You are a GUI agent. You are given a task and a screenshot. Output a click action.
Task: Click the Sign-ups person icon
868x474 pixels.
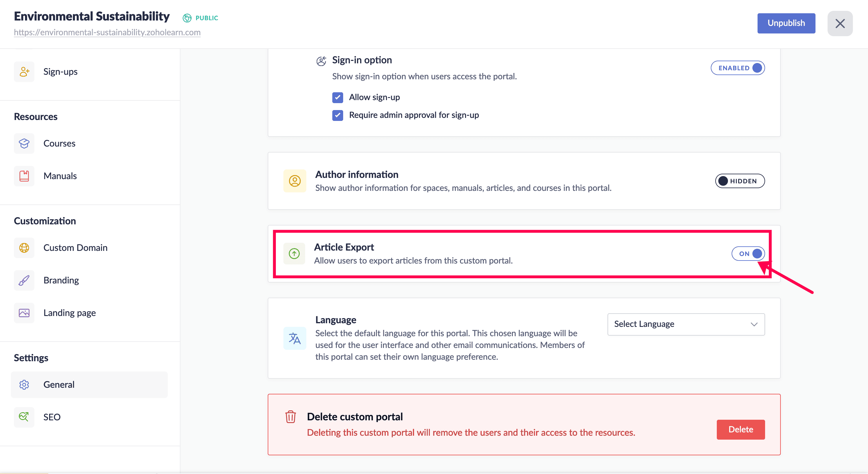[x=24, y=72]
